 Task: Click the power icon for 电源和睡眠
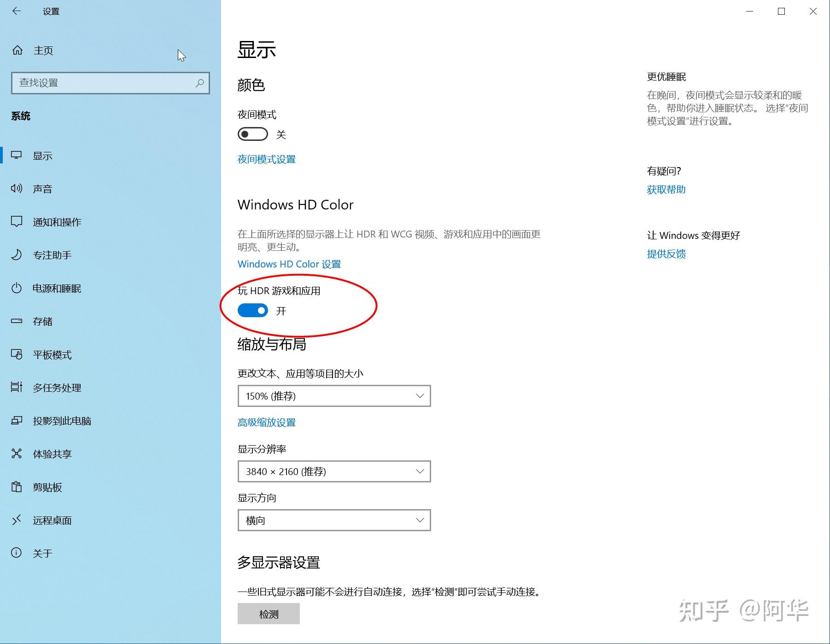click(x=17, y=288)
